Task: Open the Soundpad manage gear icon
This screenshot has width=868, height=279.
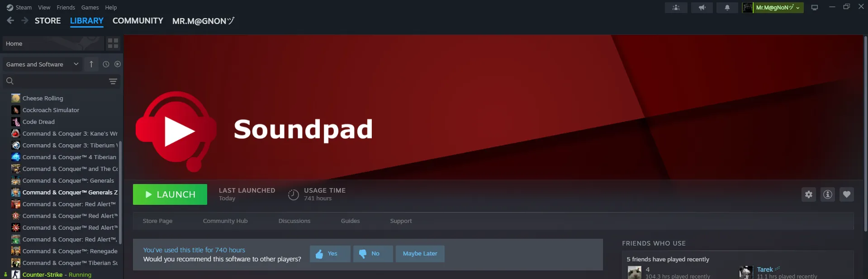Action: pos(809,194)
